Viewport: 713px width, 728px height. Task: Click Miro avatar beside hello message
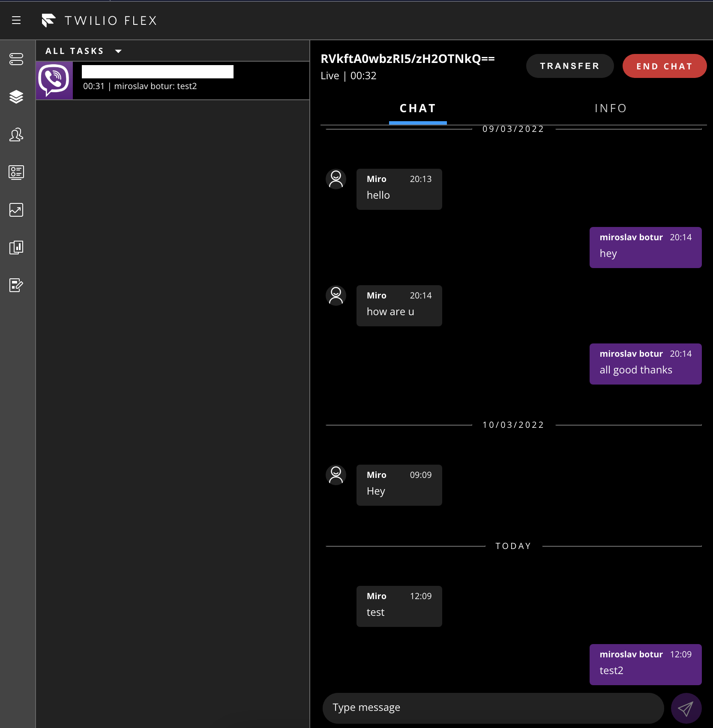[336, 179]
